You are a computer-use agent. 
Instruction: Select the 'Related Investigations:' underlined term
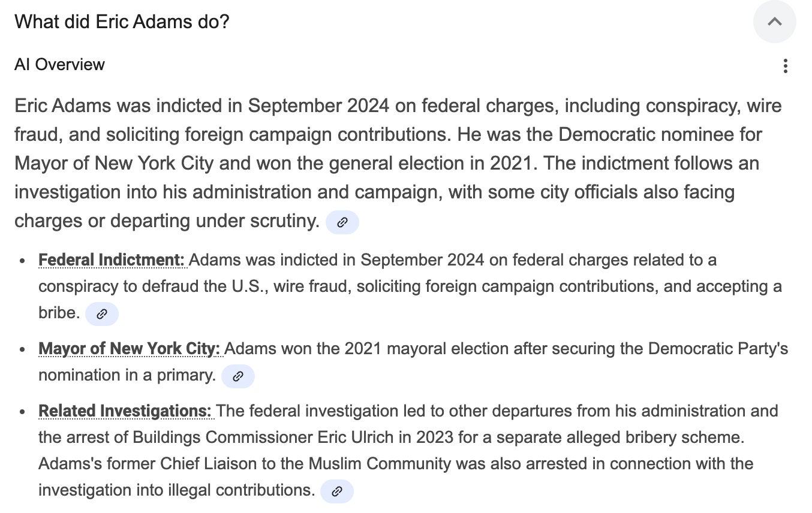point(125,411)
